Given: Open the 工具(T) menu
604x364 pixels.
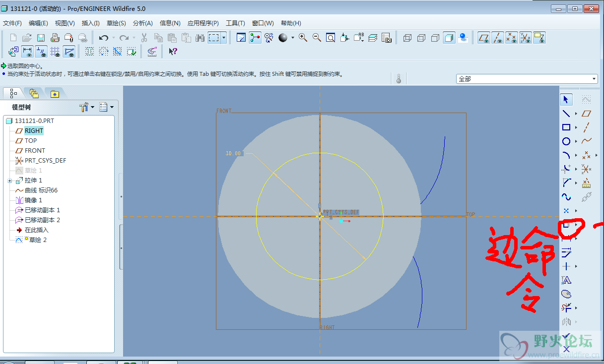Looking at the screenshot, I should click(x=235, y=23).
